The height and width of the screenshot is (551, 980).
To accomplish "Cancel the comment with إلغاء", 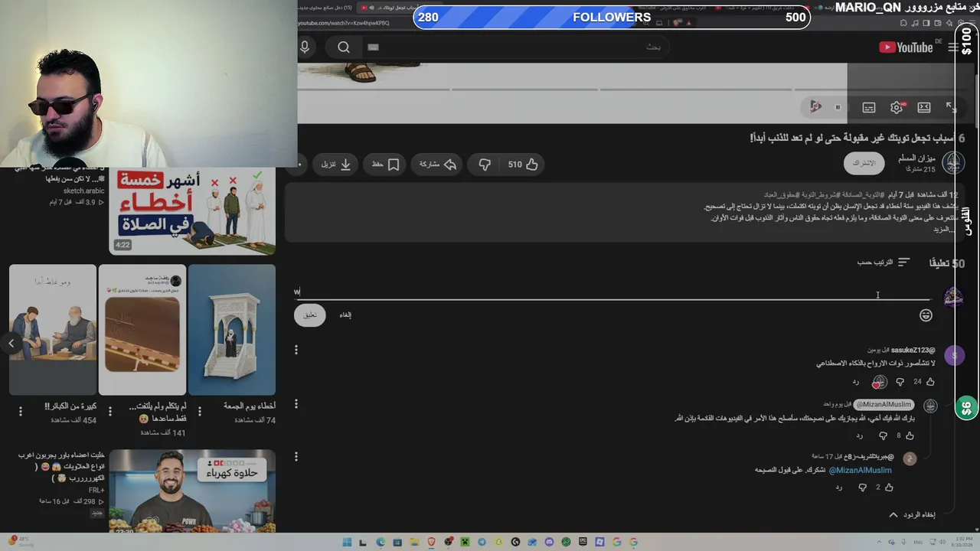I will pos(345,315).
